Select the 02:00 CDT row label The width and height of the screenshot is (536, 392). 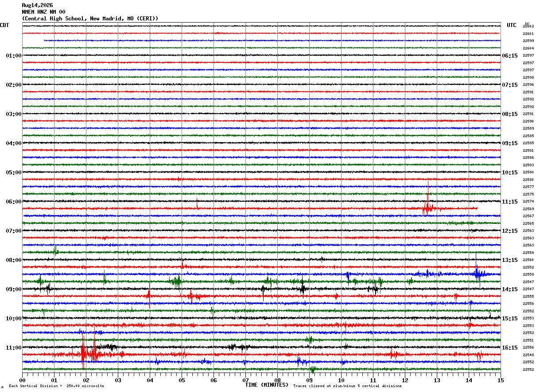tap(14, 85)
